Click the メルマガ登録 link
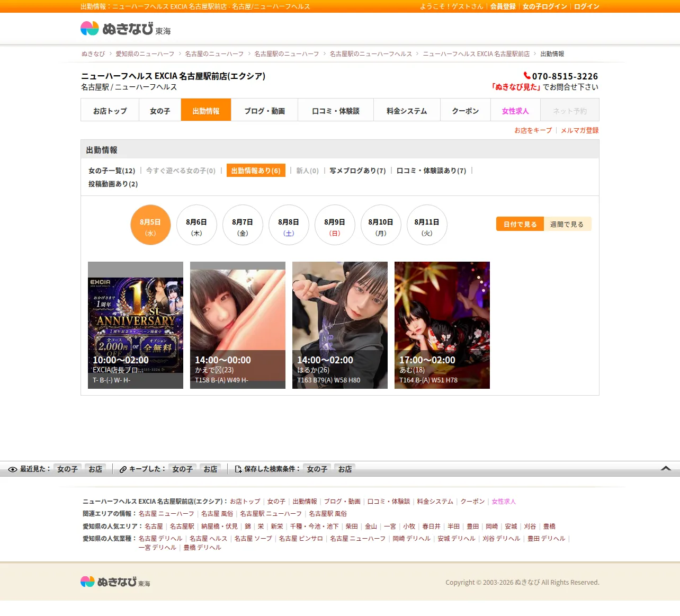Viewport: 680px width, 616px height. pyautogui.click(x=580, y=130)
